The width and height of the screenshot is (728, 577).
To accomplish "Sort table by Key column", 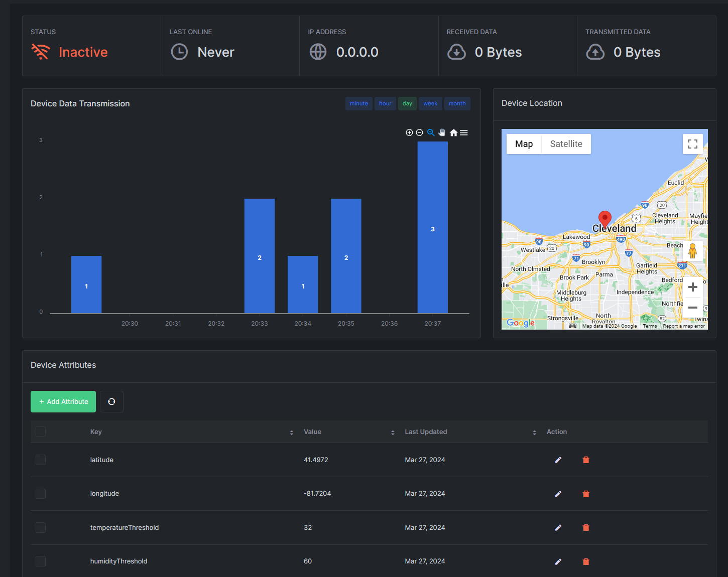I will click(x=292, y=432).
